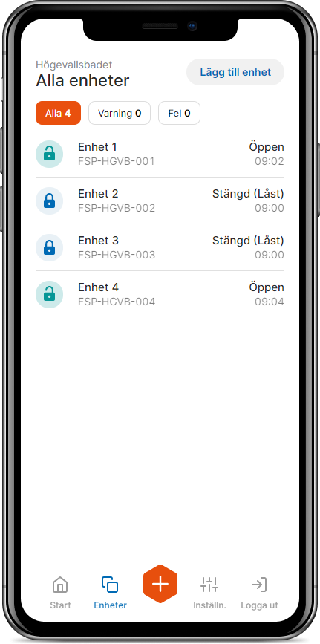Open Start via the home icon
Image resolution: width=320 pixels, height=644 pixels.
click(60, 585)
